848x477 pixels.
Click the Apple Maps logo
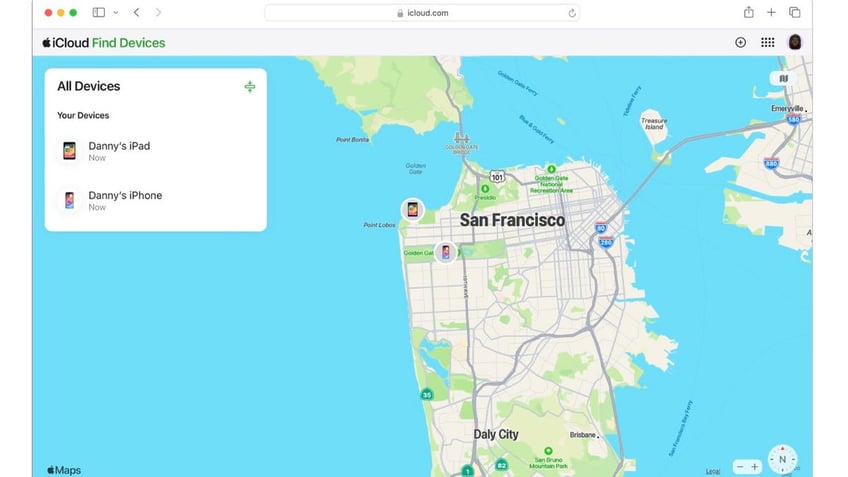(x=64, y=470)
